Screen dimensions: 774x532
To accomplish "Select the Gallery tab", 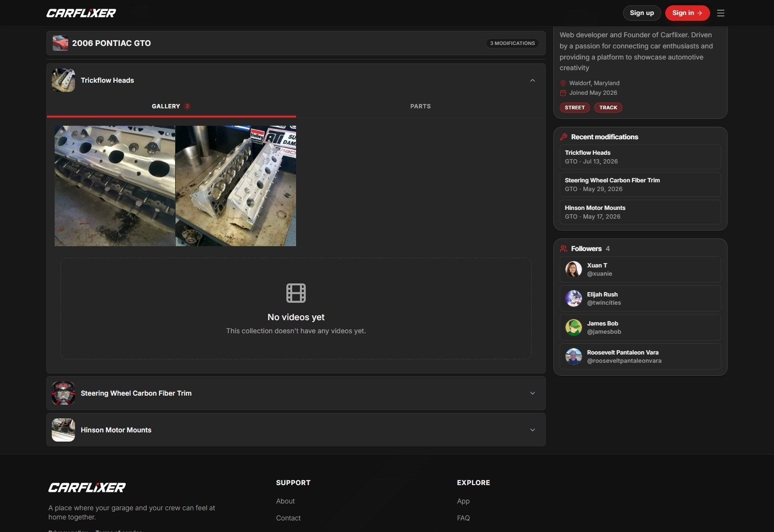I will point(171,106).
